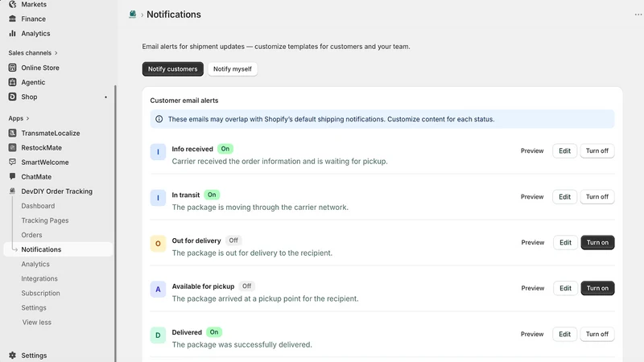644x362 pixels.
Task: Edit the Delivered template
Action: [x=564, y=334]
